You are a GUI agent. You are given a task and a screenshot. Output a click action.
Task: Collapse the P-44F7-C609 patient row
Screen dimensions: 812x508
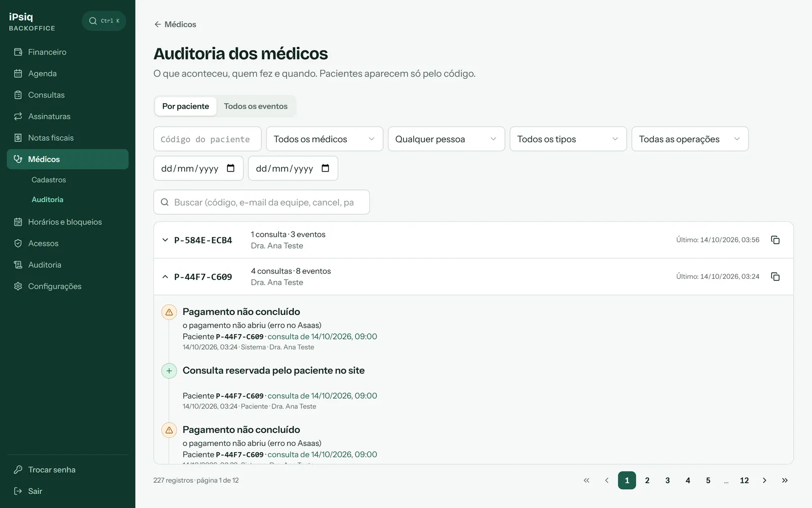165,276
